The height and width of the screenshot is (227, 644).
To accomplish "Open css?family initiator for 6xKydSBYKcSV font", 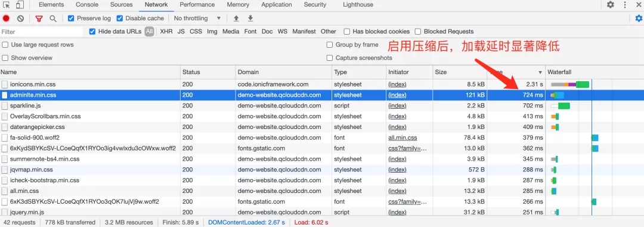I will [x=407, y=149].
